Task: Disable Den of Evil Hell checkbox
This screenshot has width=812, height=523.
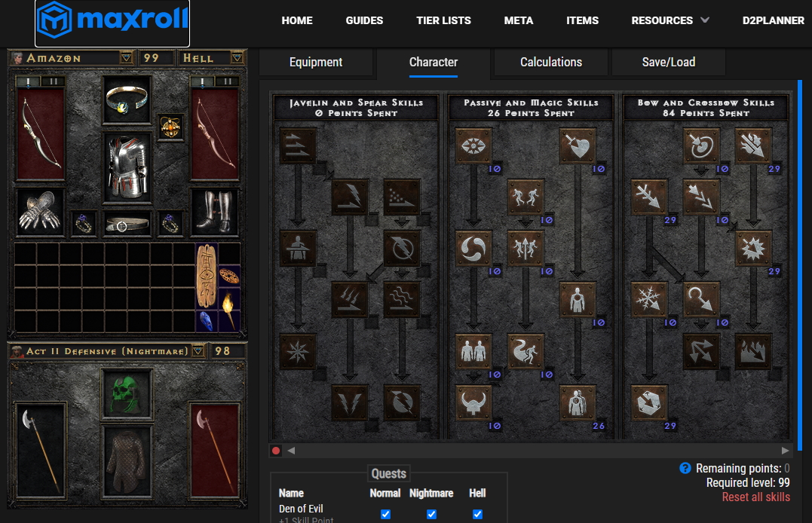Action: click(x=477, y=514)
